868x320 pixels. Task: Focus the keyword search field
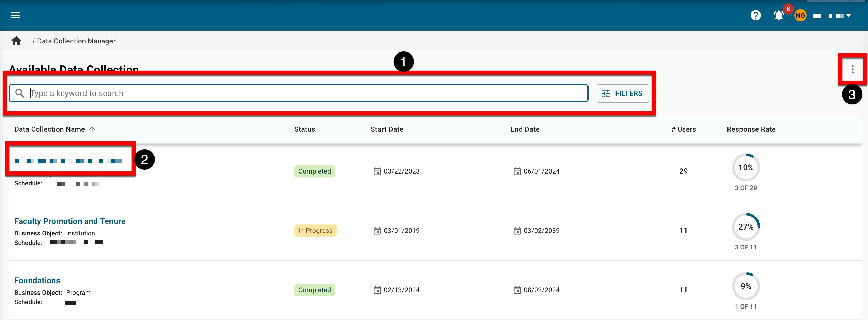[303, 94]
